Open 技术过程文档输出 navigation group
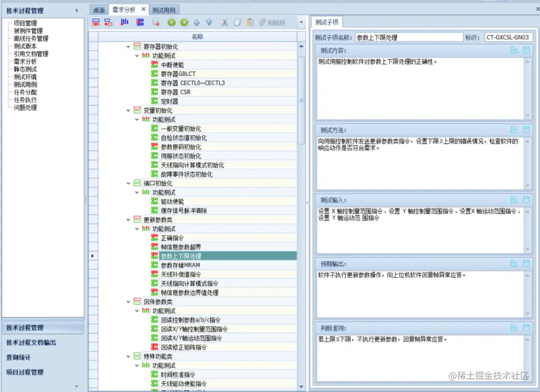Screen dimensions: 540x392 click(31, 342)
